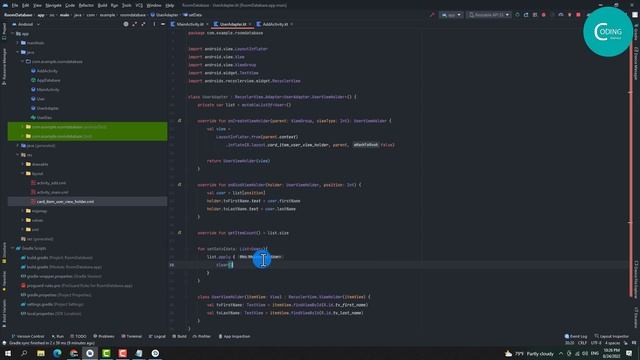
Task: Open the Edit menu
Action: click(25, 5)
